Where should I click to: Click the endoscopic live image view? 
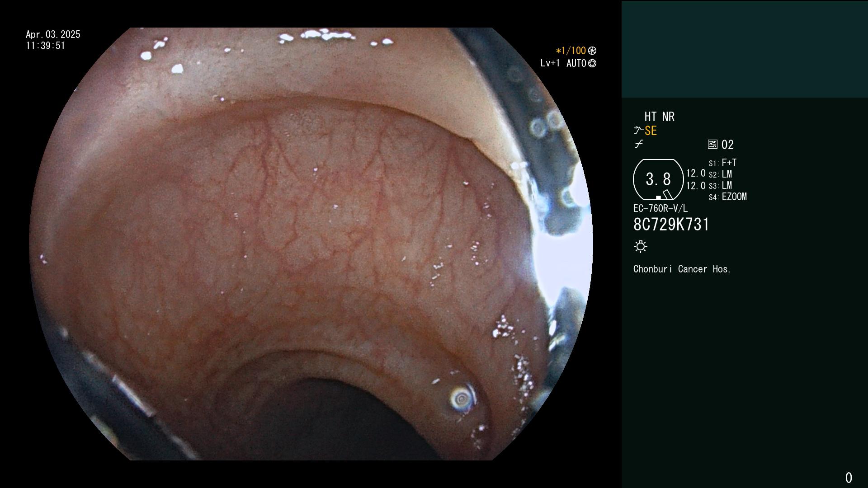point(311,244)
